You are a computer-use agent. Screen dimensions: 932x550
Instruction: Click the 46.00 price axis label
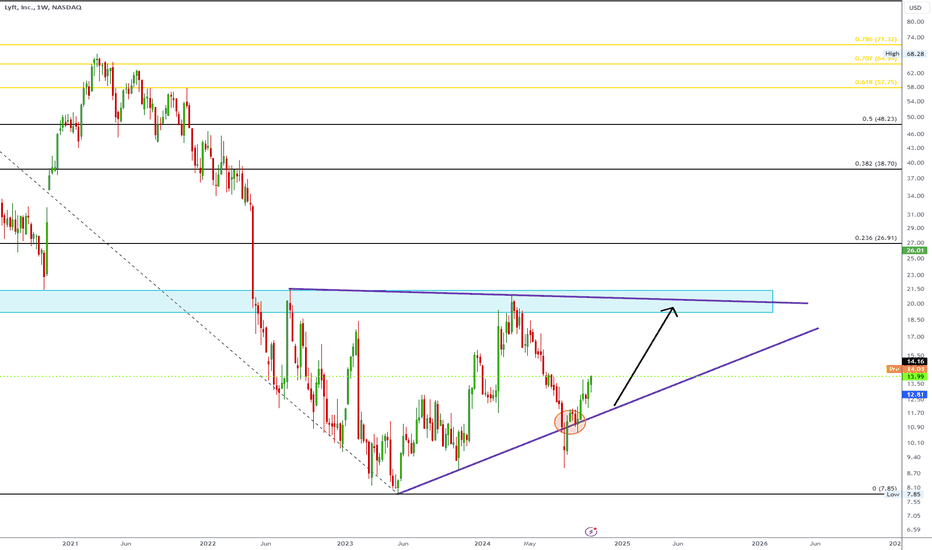click(915, 134)
